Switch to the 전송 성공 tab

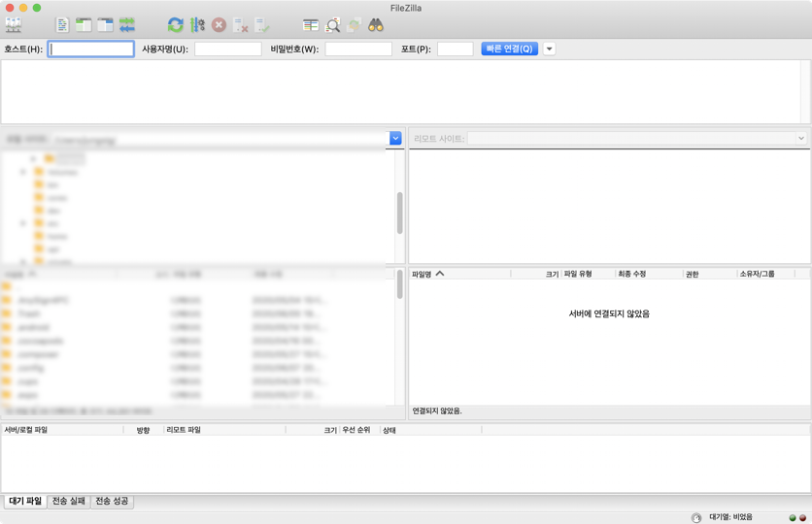tap(112, 501)
